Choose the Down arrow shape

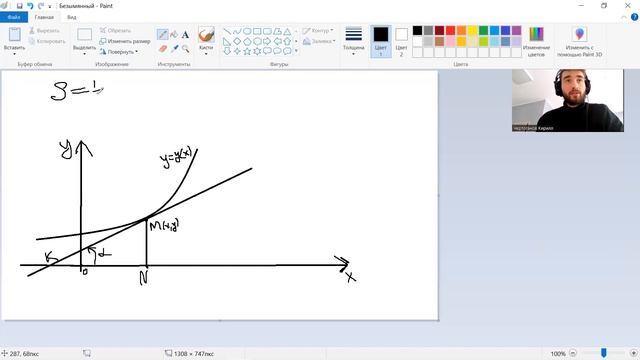coord(227,51)
